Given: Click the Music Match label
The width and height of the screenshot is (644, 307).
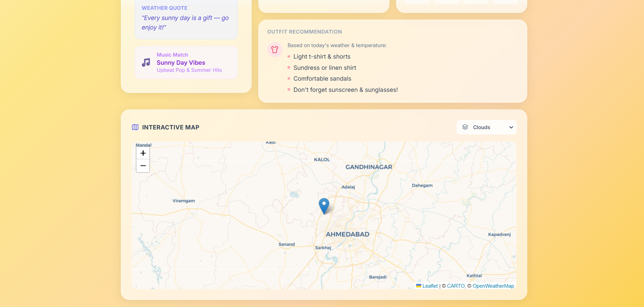Looking at the screenshot, I should pyautogui.click(x=172, y=55).
